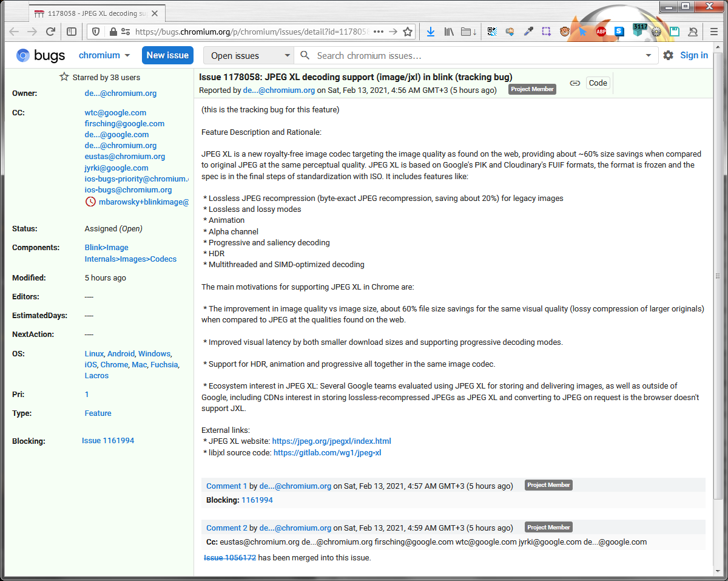
Task: Open the chromium project dropdown
Action: tap(104, 55)
